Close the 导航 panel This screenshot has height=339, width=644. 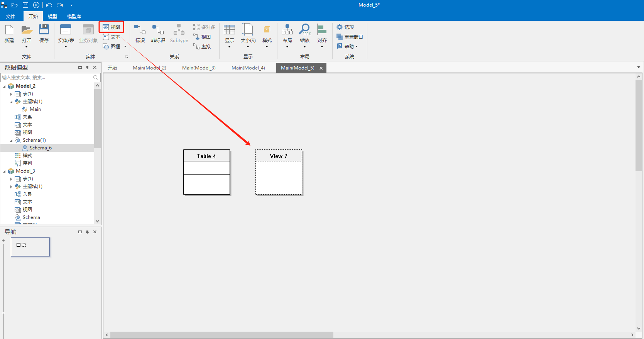click(95, 232)
